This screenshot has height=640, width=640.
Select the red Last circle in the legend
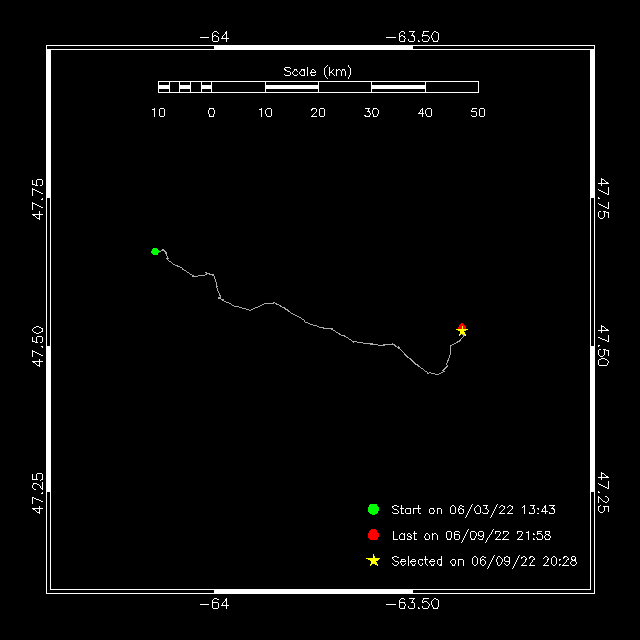[373, 535]
